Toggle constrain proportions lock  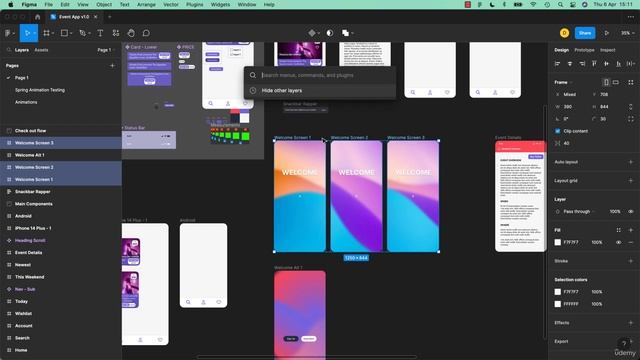(631, 107)
